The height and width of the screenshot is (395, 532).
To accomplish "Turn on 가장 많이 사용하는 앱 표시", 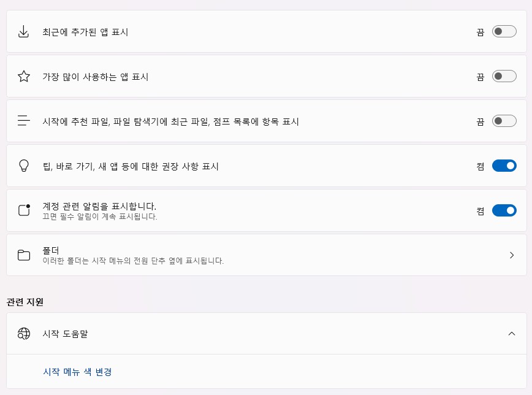I will coord(504,77).
